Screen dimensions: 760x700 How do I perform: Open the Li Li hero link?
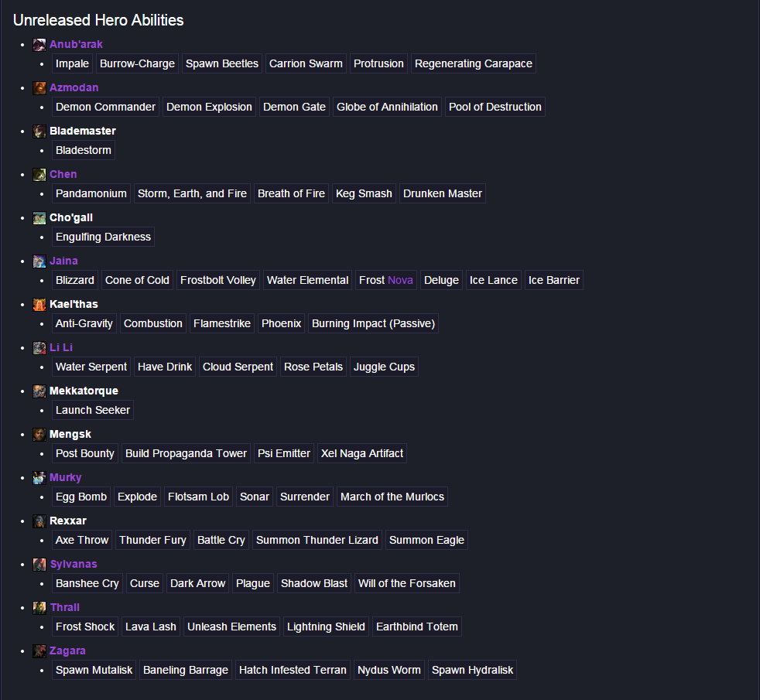click(61, 347)
